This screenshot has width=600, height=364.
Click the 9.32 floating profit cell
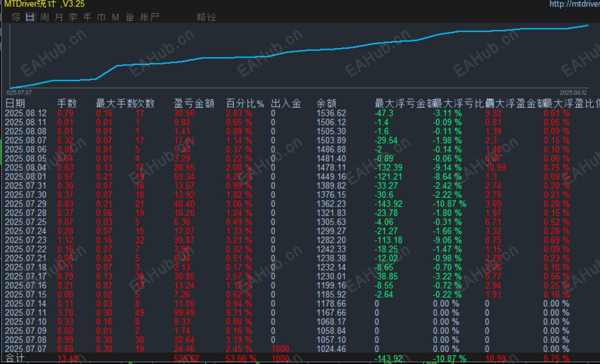pos(493,113)
